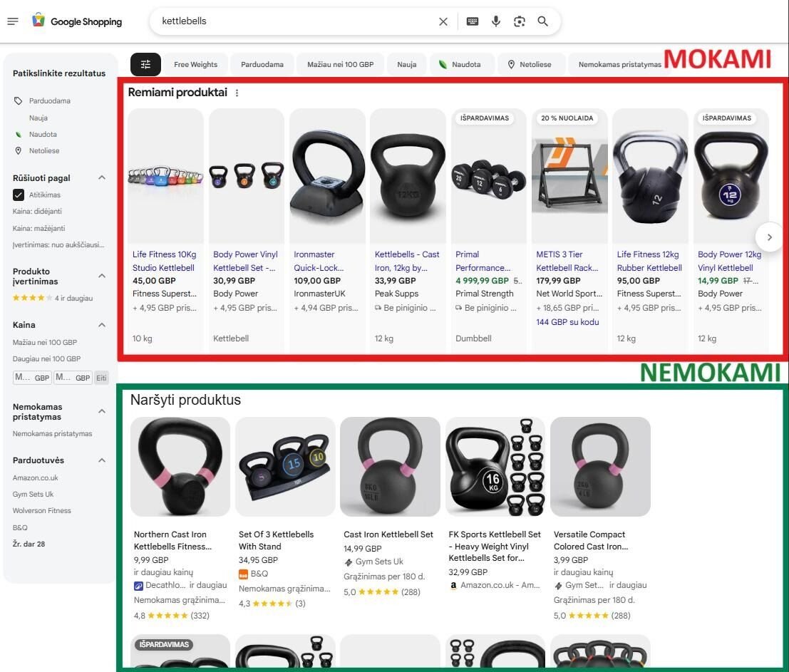The image size is (789, 672).
Task: Collapse the Parduotuvės section
Action: click(102, 460)
